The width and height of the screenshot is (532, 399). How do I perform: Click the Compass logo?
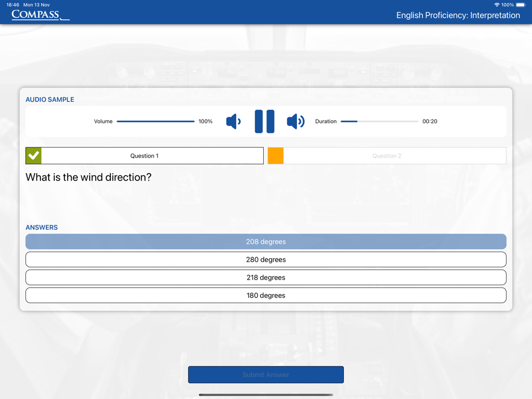click(x=40, y=15)
